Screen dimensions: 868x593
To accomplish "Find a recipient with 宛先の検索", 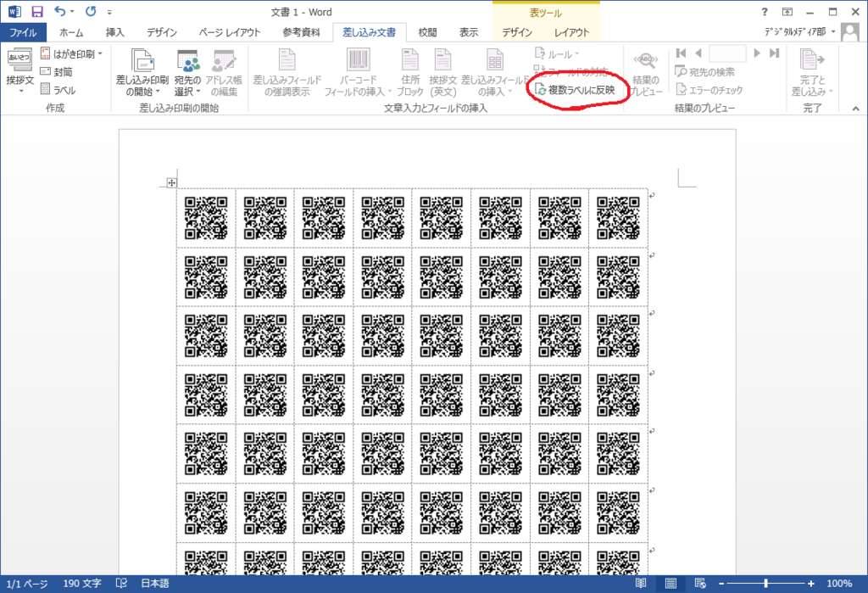I will tap(705, 71).
